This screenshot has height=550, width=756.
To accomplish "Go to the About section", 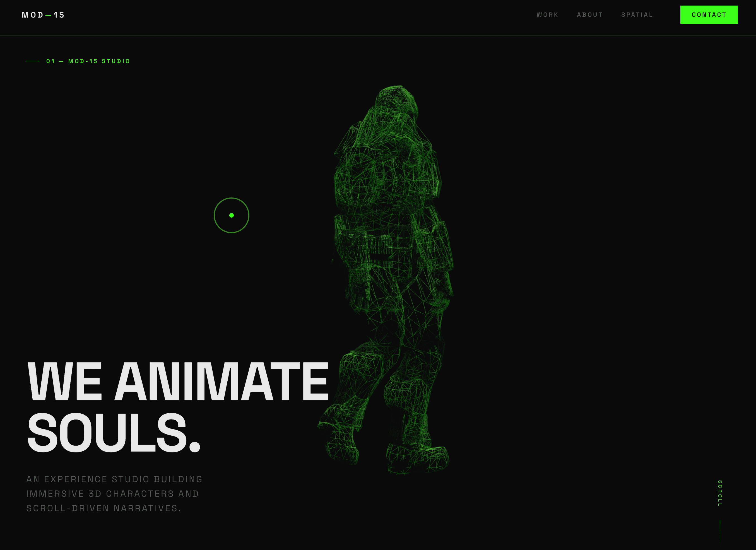I will 590,15.
